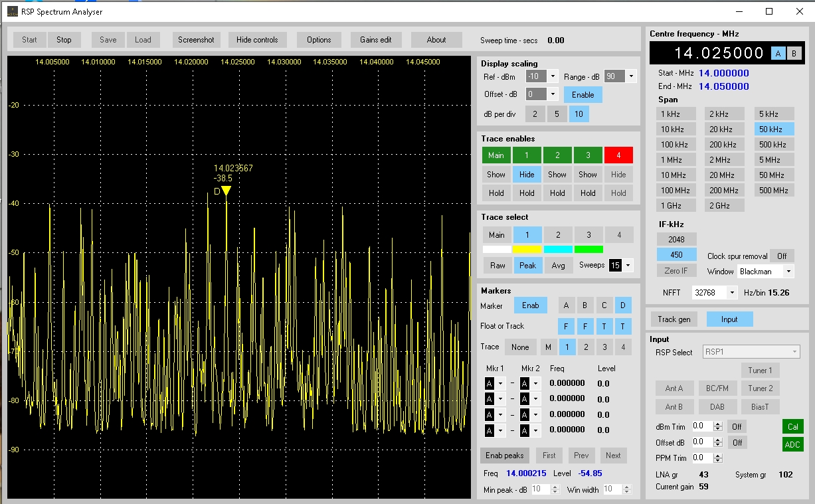Toggle Clock spur removal Off button

coord(782,256)
